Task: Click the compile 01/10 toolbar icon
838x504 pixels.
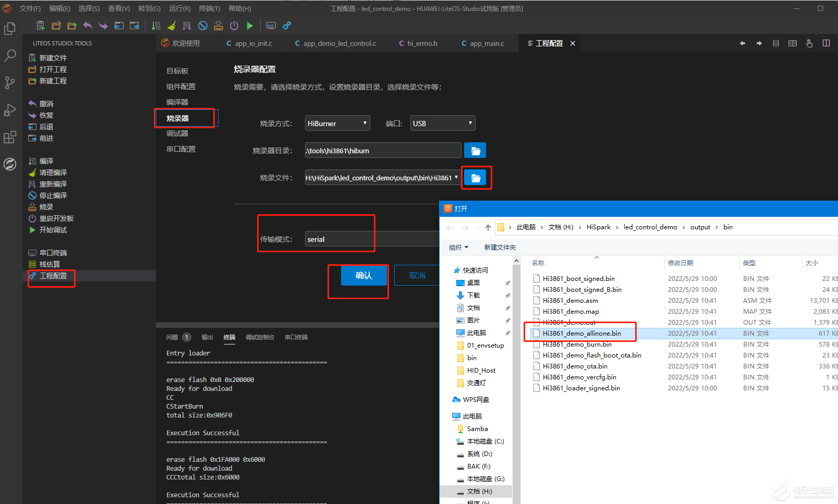Action: tap(156, 26)
